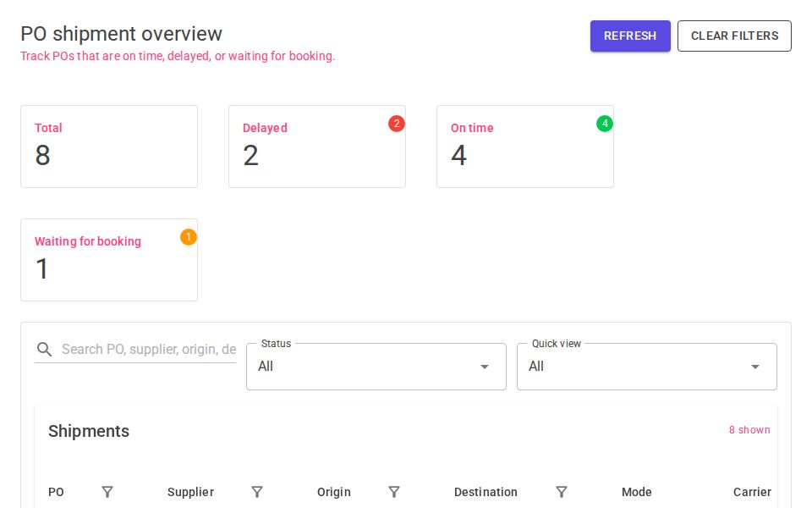Open the Status dropdown
Screen dimensions: 812x508
376,367
